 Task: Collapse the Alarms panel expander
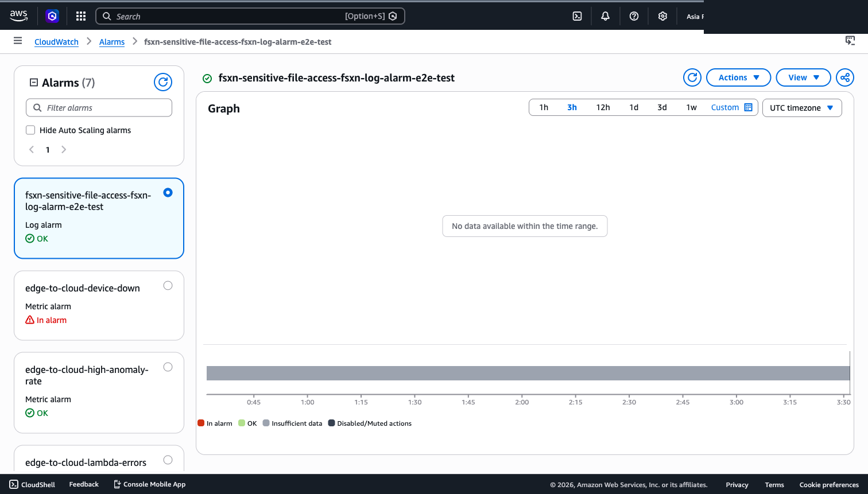coord(33,83)
